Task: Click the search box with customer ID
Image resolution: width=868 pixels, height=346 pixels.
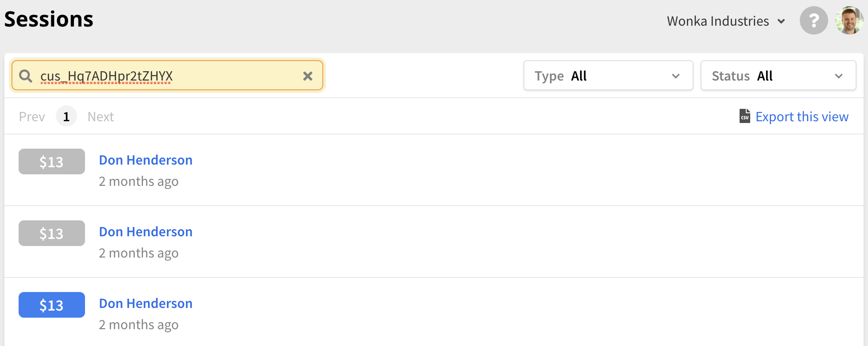Action: point(167,76)
